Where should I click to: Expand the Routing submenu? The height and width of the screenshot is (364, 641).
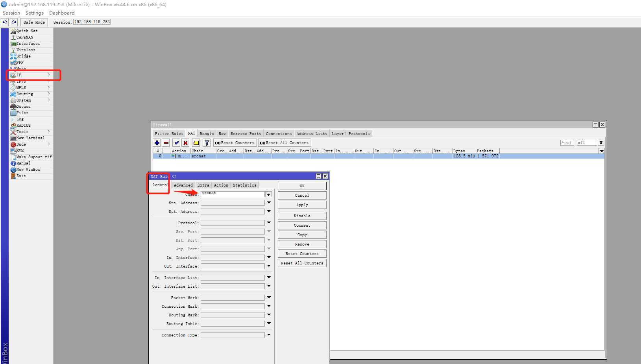tap(49, 94)
